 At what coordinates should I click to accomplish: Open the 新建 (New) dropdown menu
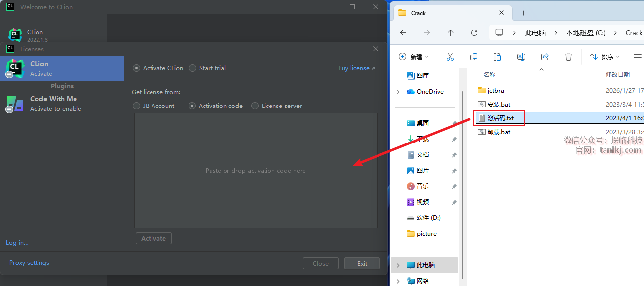coord(414,57)
